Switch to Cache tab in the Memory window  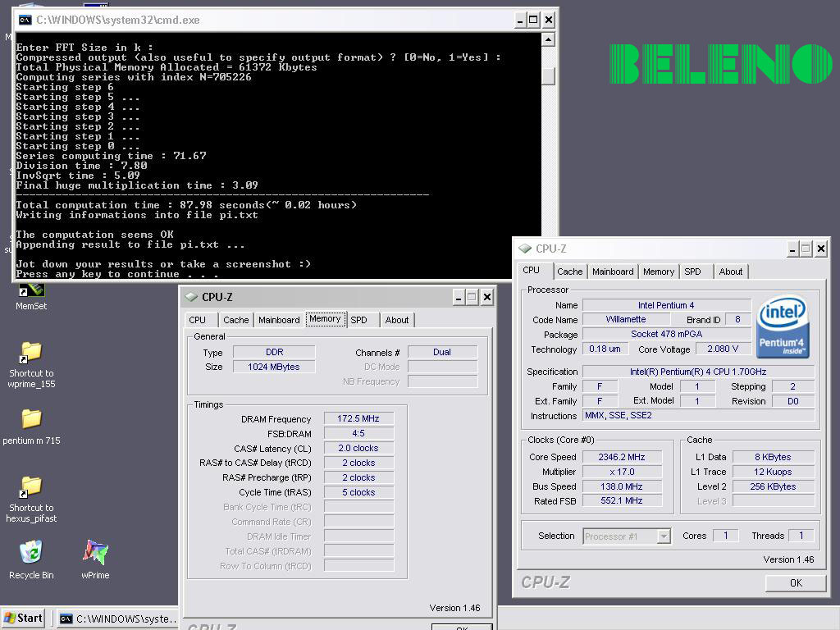[x=235, y=320]
